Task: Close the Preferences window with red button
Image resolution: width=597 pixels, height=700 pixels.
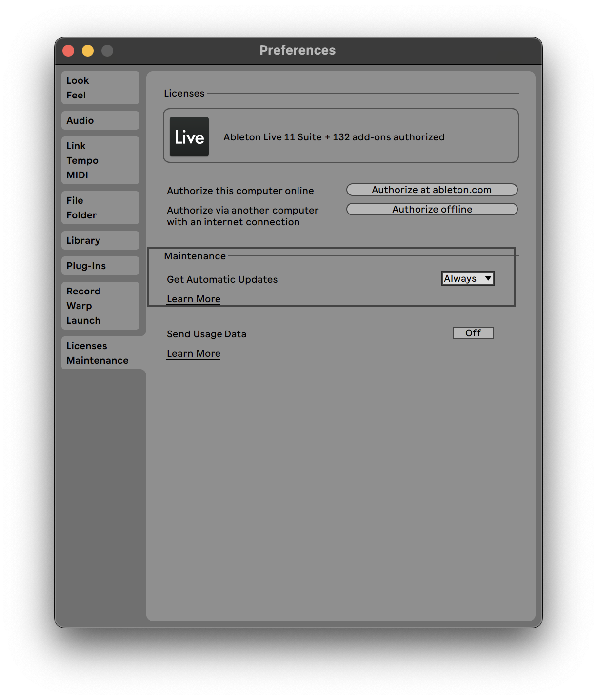Action: pyautogui.click(x=68, y=51)
